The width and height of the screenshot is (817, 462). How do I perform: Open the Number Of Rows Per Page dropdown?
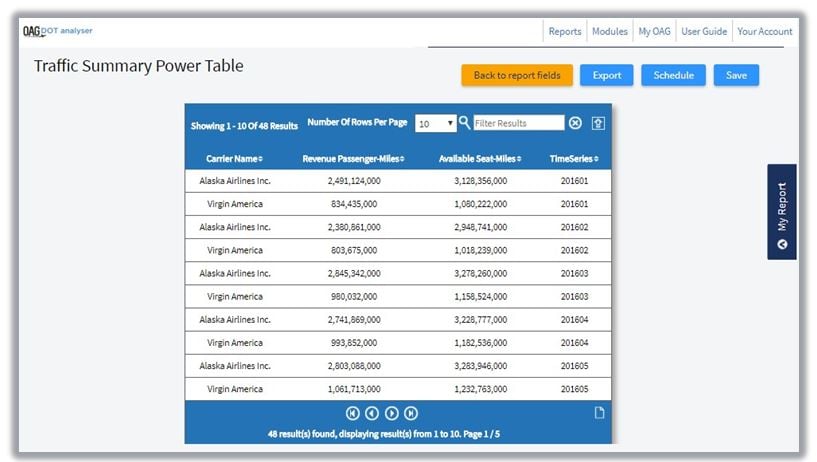[436, 123]
